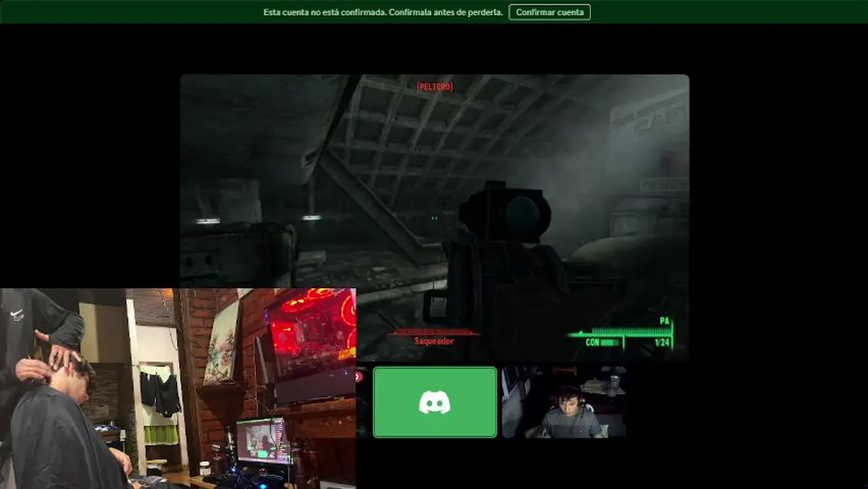Open the headphone-wearing participant's webcam tile
The image size is (868, 489).
click(x=564, y=402)
